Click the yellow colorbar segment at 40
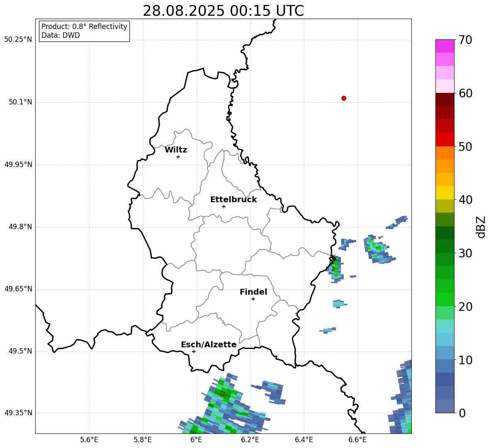491x448 pixels. pyautogui.click(x=445, y=193)
